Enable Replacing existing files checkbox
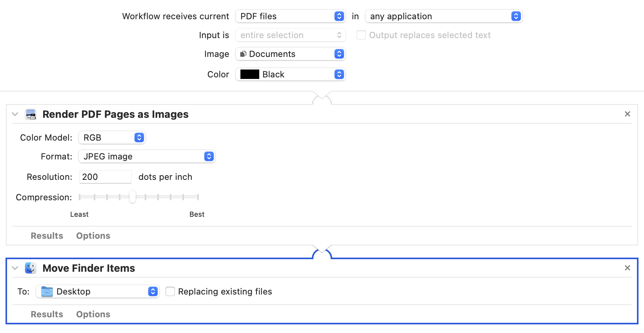This screenshot has width=644, height=333. (x=170, y=291)
